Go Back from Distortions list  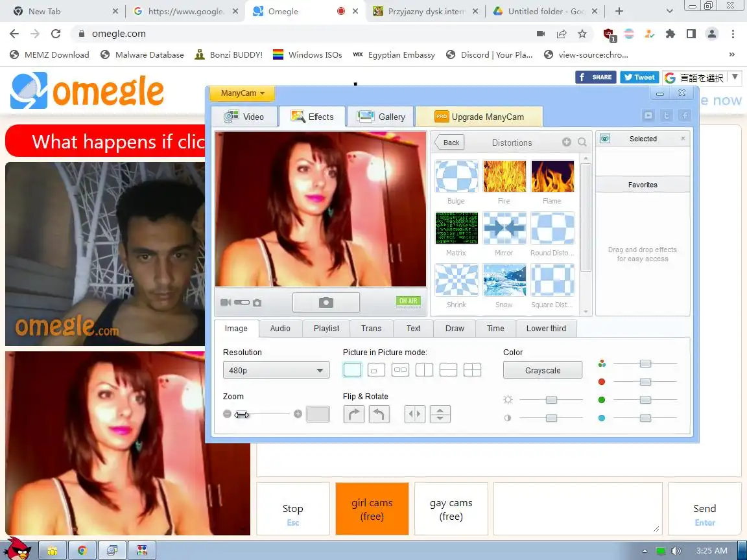tap(450, 143)
